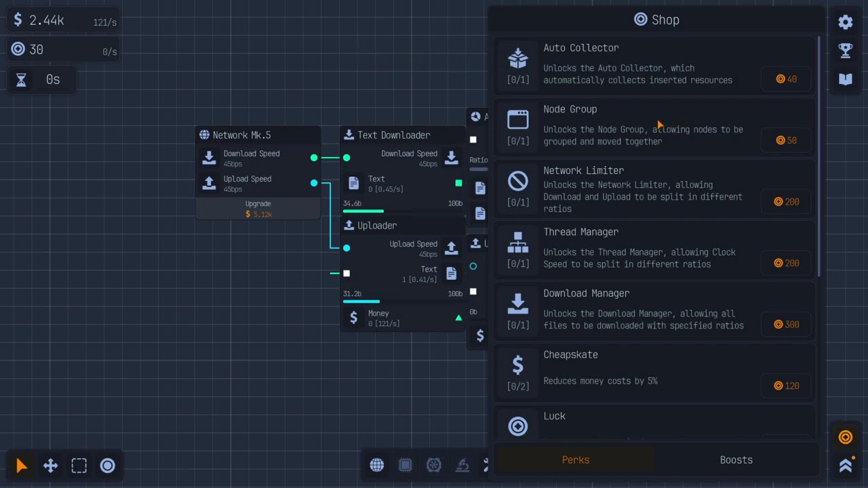
Task: Buy Auto Collector for 40 tokens
Action: pos(787,79)
